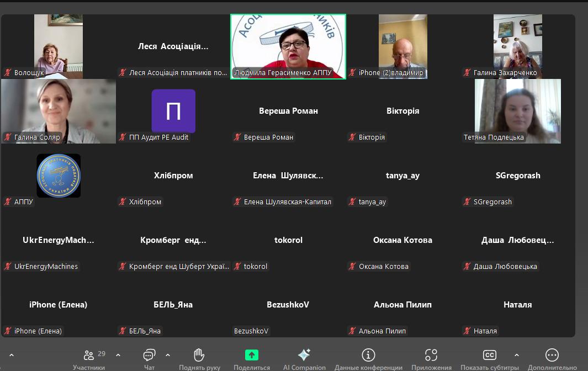Click Дополнительно button label
The width and height of the screenshot is (588, 371).
click(552, 367)
